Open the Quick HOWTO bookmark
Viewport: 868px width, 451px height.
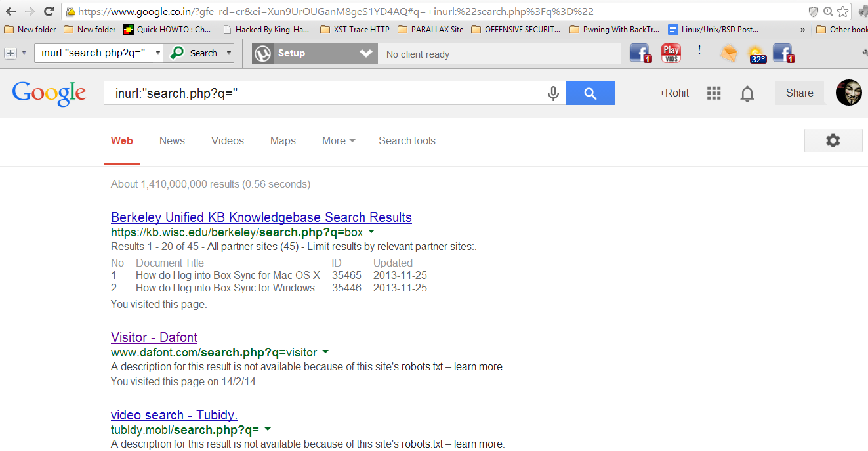coord(167,30)
